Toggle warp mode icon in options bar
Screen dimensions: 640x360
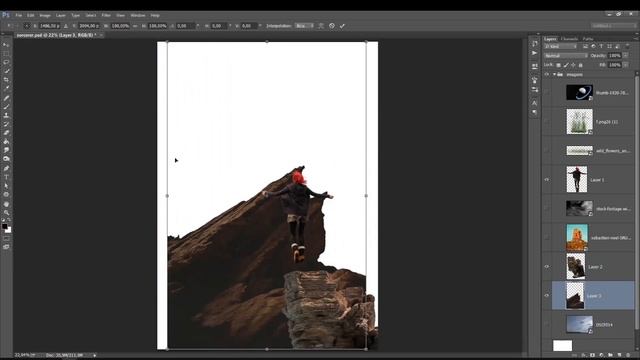(321, 26)
